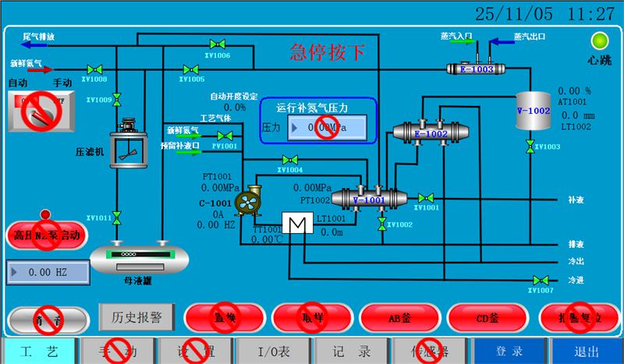624x364 pixels.
Task: Open the nitrogen makeup pressure setpoint field
Action: pyautogui.click(x=325, y=127)
